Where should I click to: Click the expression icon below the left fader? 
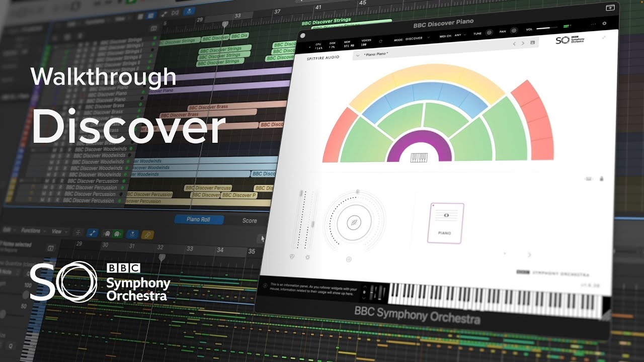(292, 256)
